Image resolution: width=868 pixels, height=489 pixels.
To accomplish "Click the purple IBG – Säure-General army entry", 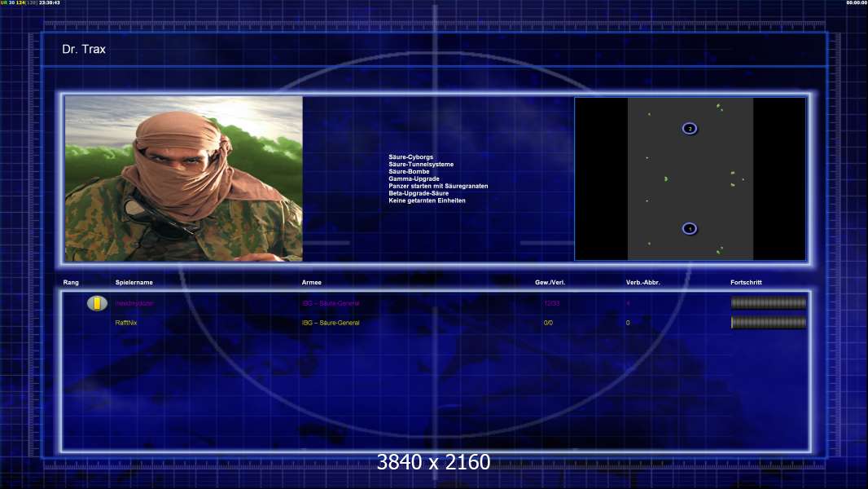I will [331, 303].
